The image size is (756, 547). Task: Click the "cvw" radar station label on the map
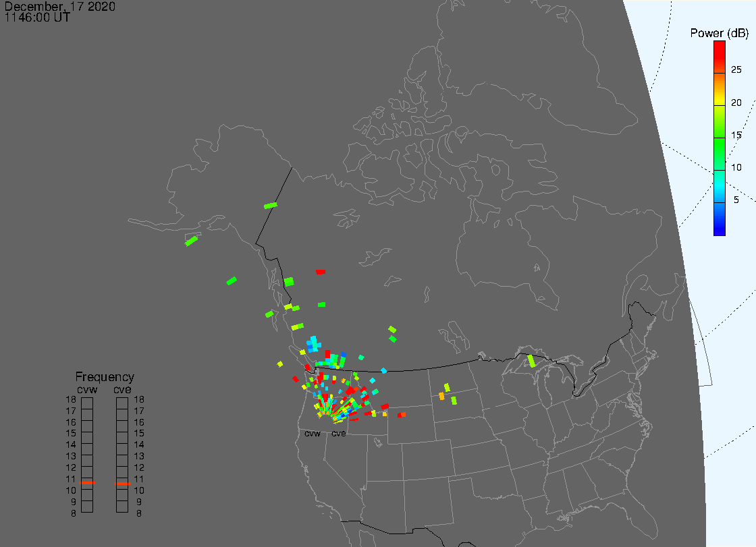(x=313, y=434)
